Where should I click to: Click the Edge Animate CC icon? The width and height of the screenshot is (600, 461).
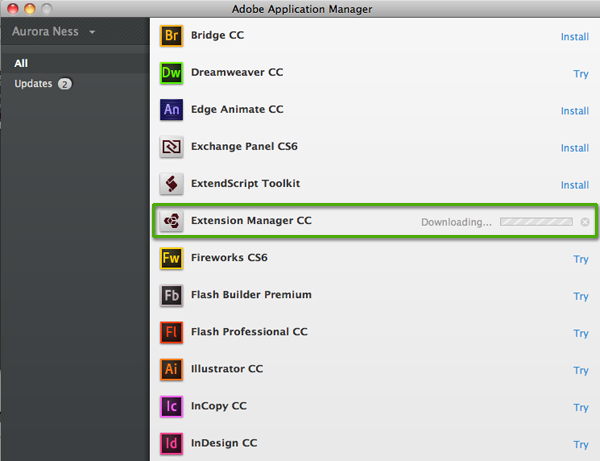(x=171, y=110)
